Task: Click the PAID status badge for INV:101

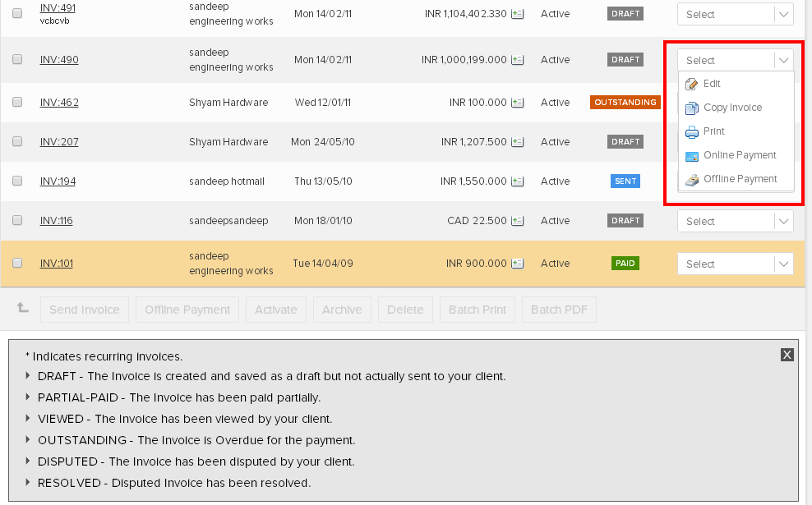Action: [625, 264]
